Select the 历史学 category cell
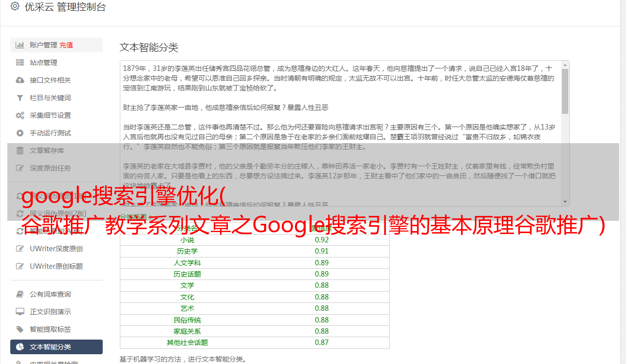The width and height of the screenshot is (626, 364). 187,251
